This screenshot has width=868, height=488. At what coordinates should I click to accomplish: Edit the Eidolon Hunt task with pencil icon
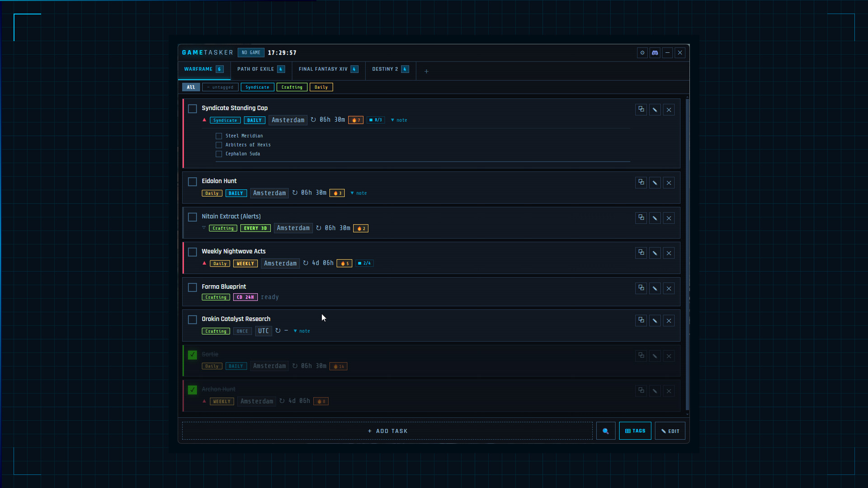655,183
